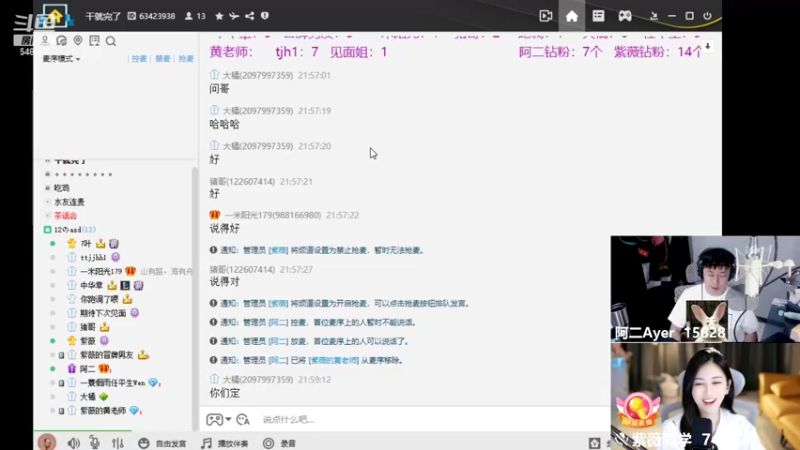Select user 猪哥 in member list
800x450 pixels.
88,327
